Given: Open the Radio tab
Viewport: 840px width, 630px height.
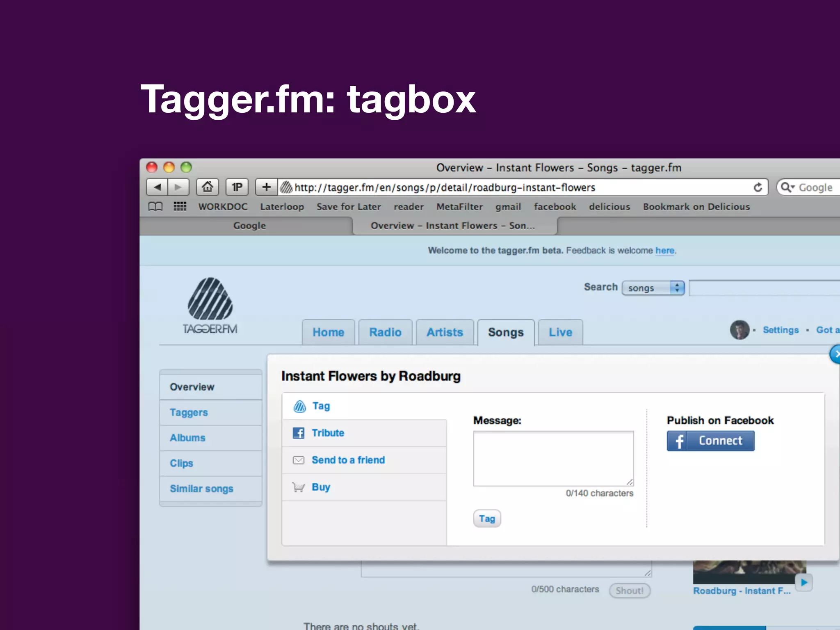Looking at the screenshot, I should point(385,332).
